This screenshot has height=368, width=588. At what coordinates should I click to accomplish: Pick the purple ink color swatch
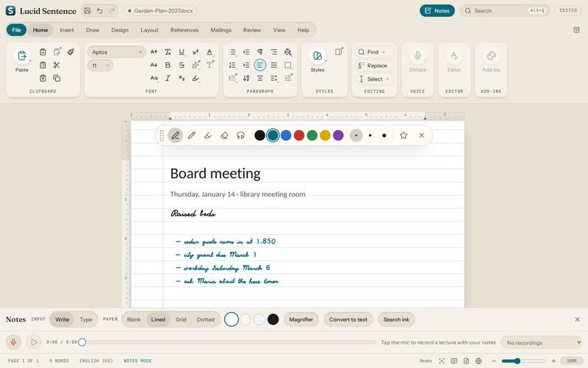338,135
